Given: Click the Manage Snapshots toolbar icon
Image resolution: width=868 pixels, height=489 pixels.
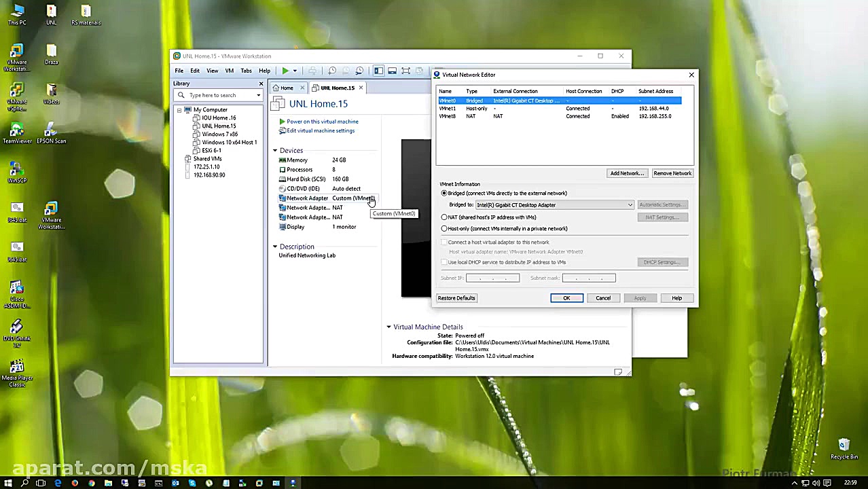Looking at the screenshot, I should coord(359,71).
